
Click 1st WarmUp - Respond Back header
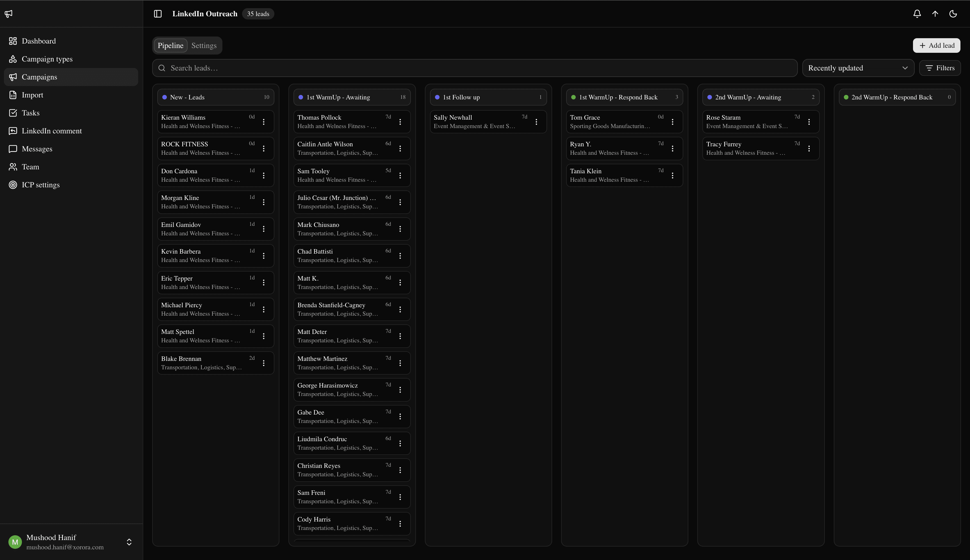point(624,97)
